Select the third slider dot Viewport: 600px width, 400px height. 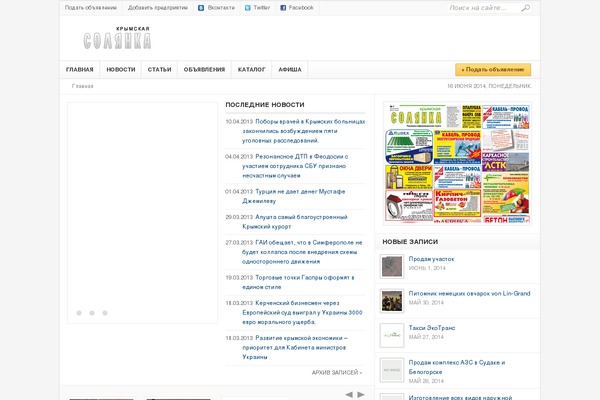105,313
